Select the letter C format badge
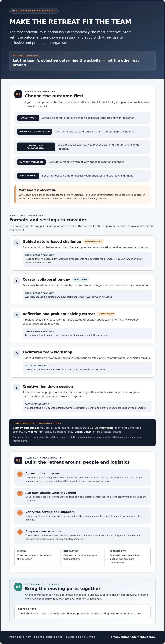This screenshot has width=165, height=644. 17,315
